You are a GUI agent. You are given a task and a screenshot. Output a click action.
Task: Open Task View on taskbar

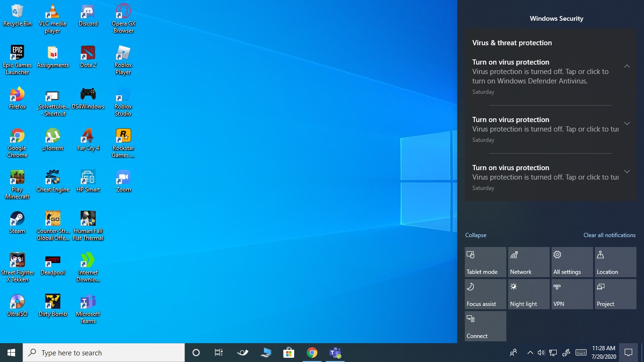(219, 353)
